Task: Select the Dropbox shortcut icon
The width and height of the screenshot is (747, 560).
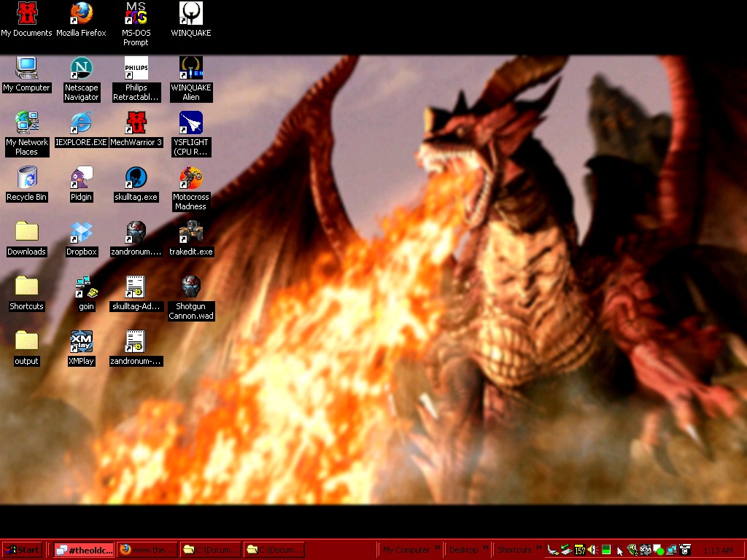Action: [x=81, y=232]
